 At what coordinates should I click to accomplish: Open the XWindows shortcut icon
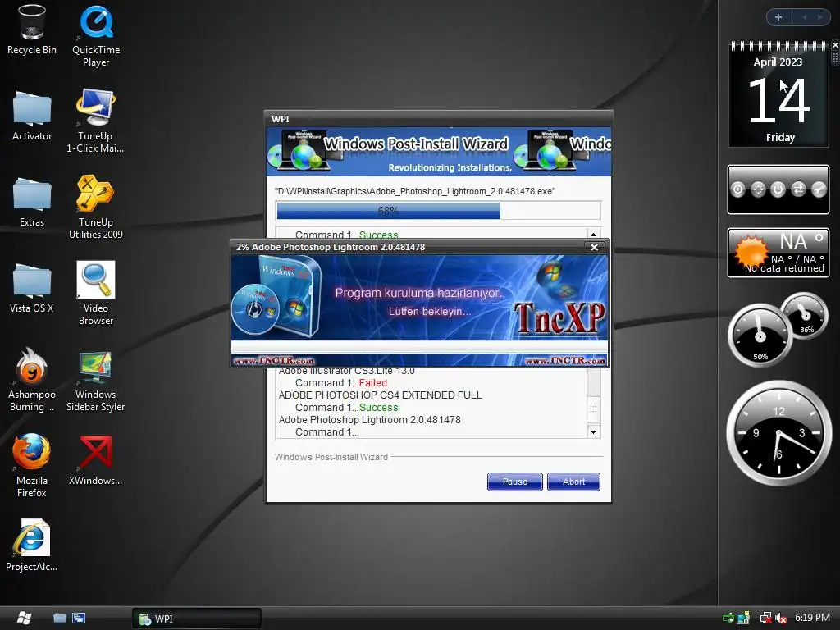coord(95,461)
